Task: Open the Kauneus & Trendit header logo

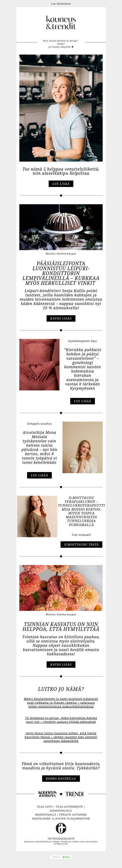Action: point(61,23)
